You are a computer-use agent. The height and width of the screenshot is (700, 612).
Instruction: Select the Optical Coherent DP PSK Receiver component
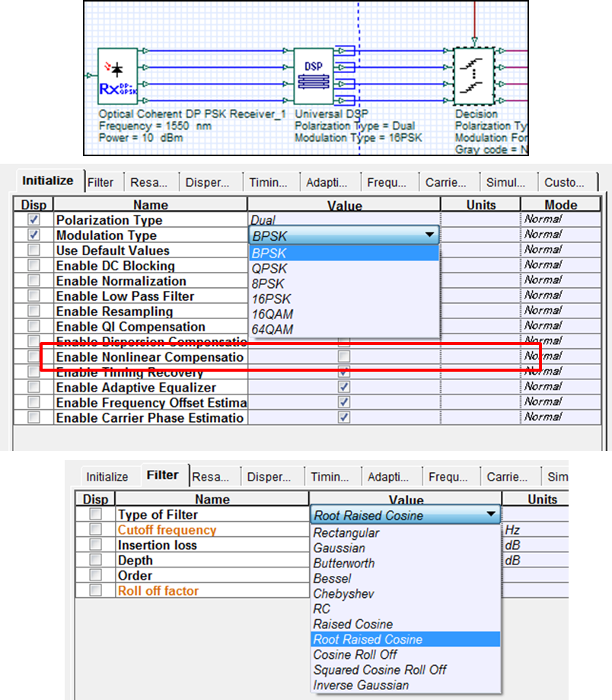pyautogui.click(x=116, y=76)
